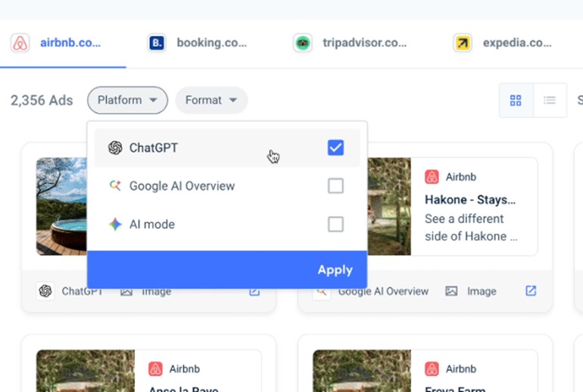Viewport: 583px width, 392px height.
Task: Open the hot tub ad thumbnail
Action: (62, 207)
